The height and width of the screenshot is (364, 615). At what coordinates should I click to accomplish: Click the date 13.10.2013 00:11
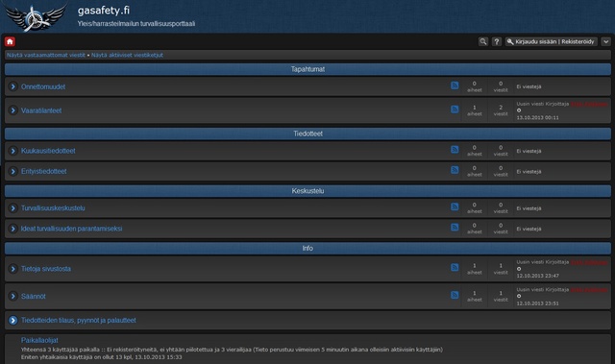(538, 117)
